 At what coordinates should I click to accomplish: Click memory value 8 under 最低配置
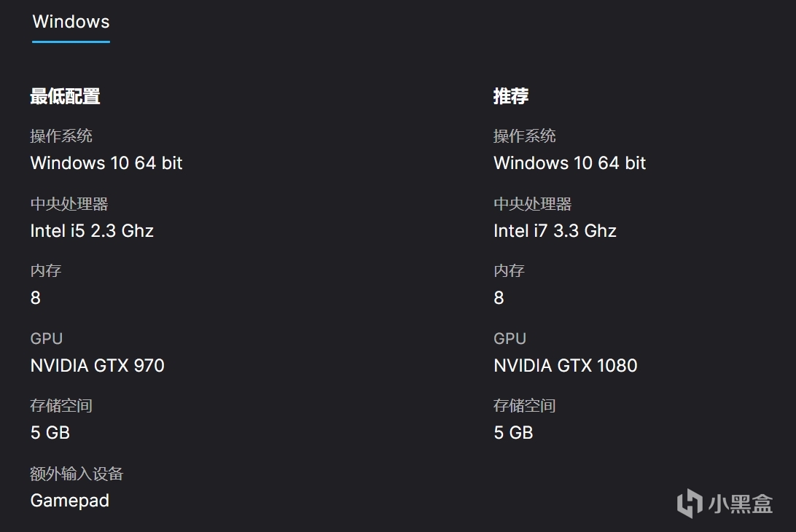click(x=36, y=298)
